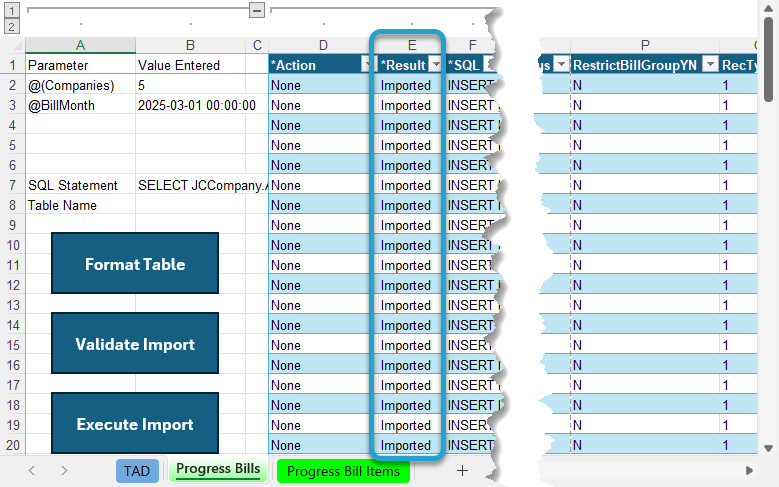This screenshot has height=487, width=779.
Task: Open the *SQL column filter dropdown
Action: pos(489,65)
